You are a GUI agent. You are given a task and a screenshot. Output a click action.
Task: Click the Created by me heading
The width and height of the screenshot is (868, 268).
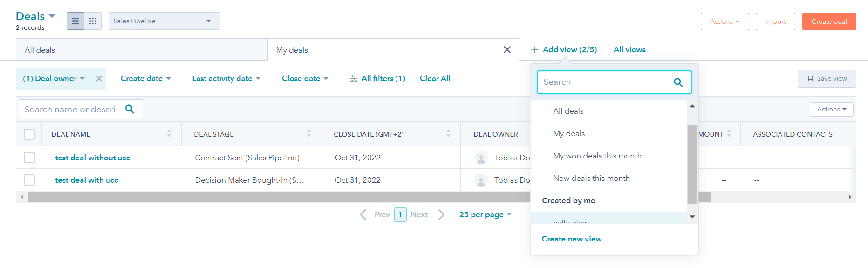point(568,200)
